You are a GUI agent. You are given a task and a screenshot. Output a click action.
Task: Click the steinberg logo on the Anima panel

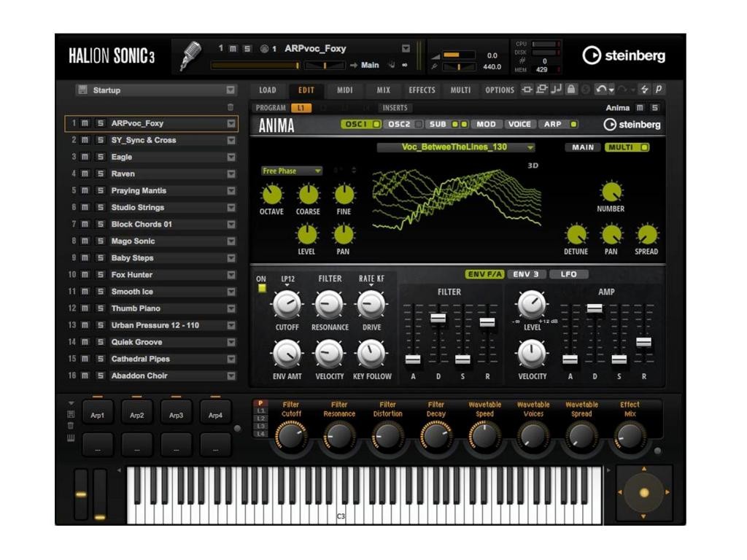(632, 125)
